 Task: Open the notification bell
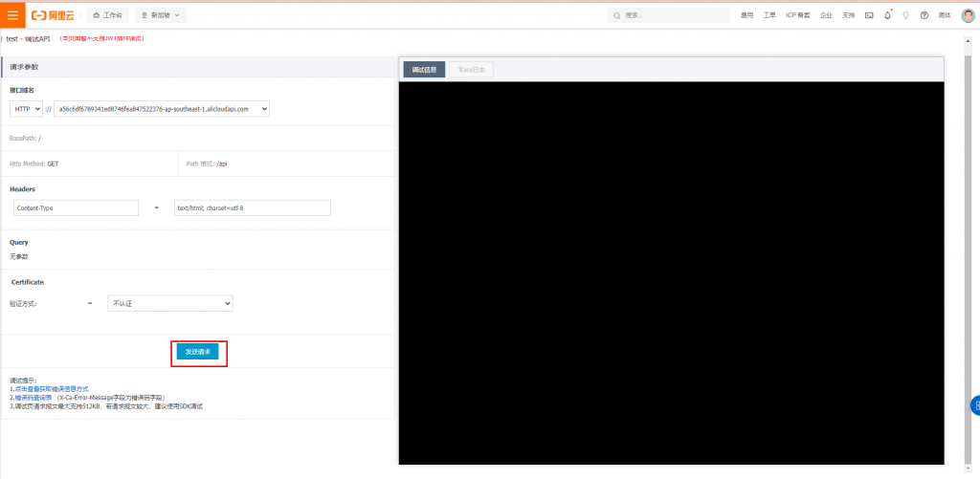887,15
